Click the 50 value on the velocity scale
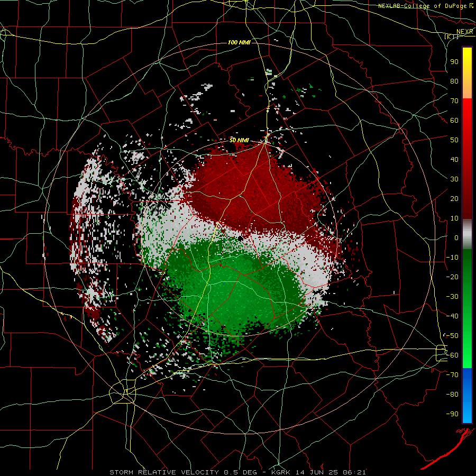 tap(454, 140)
